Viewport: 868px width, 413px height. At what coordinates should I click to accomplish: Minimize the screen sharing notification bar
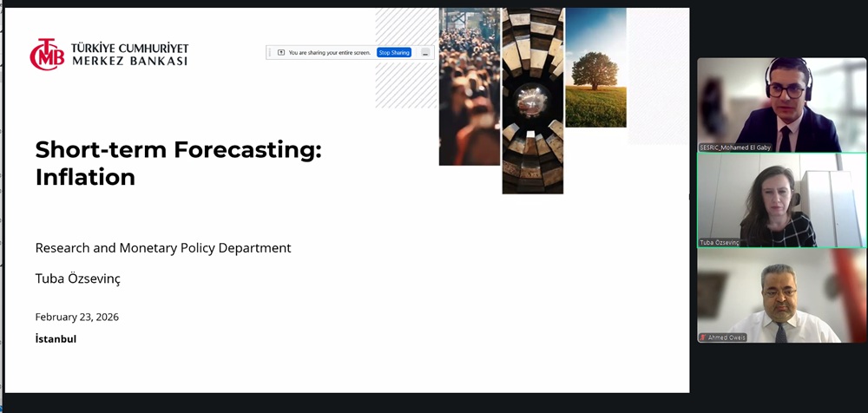[425, 53]
